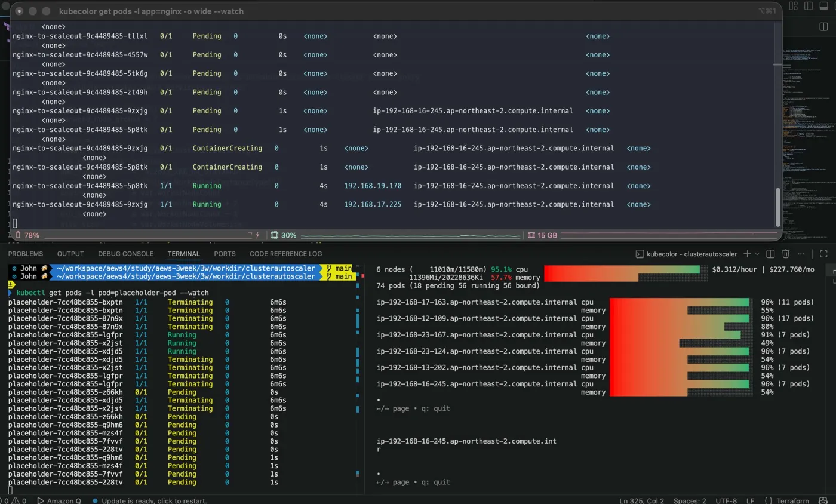836x504 pixels.
Task: Click IP address 192.168.19.170
Action: [373, 186]
